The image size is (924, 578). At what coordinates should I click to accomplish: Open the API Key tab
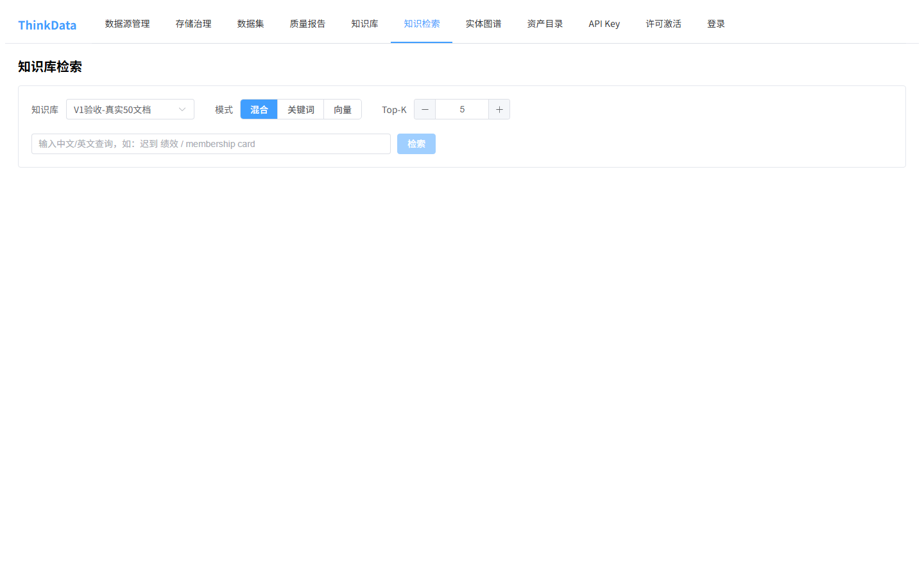click(604, 24)
